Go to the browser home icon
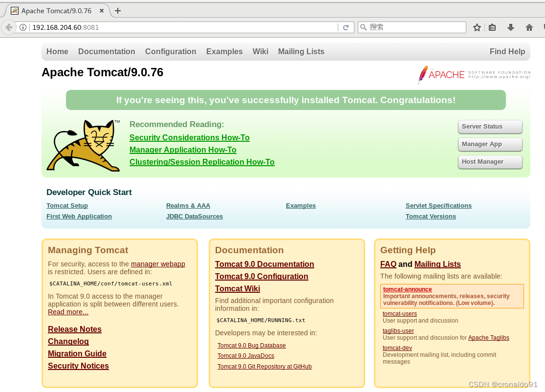This screenshot has width=545, height=392. (x=529, y=27)
